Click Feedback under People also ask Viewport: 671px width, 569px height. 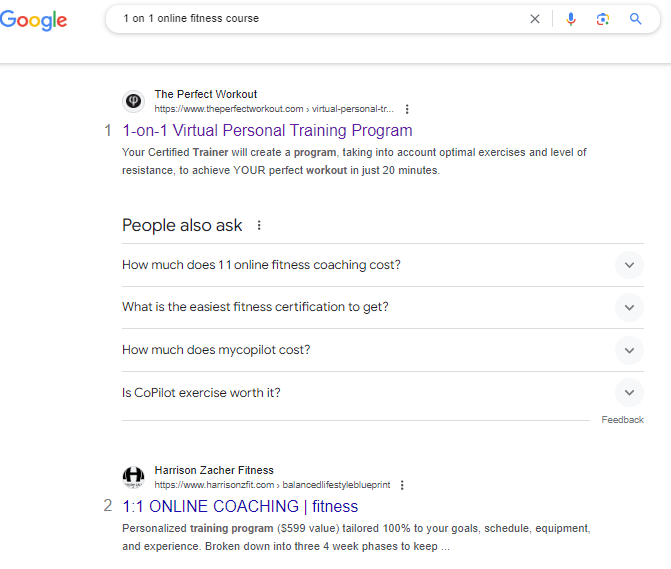(622, 420)
